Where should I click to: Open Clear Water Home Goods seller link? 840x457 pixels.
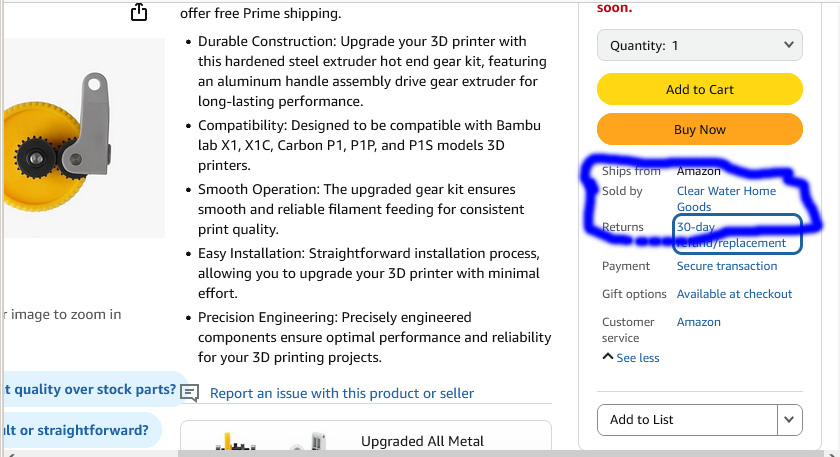(x=726, y=199)
